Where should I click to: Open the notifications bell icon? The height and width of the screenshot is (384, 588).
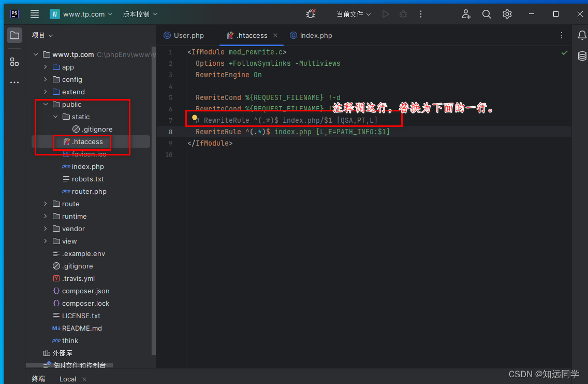coord(582,35)
